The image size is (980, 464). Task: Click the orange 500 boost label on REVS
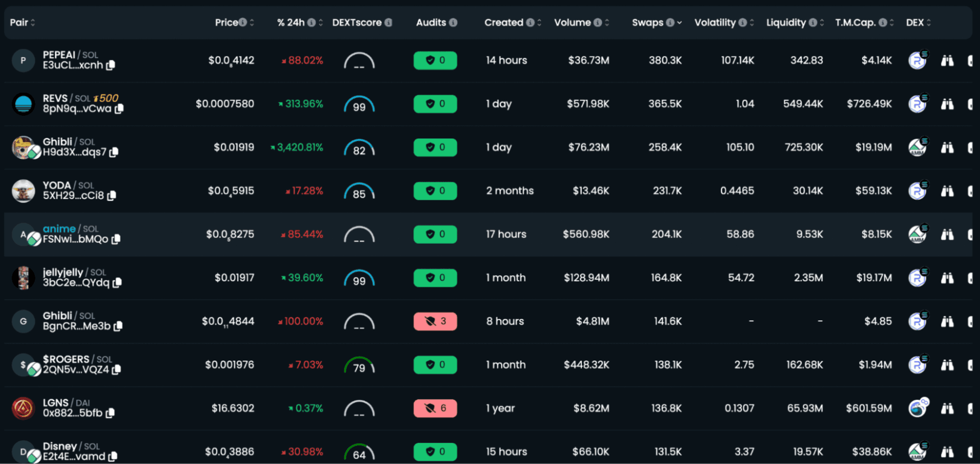pyautogui.click(x=107, y=98)
